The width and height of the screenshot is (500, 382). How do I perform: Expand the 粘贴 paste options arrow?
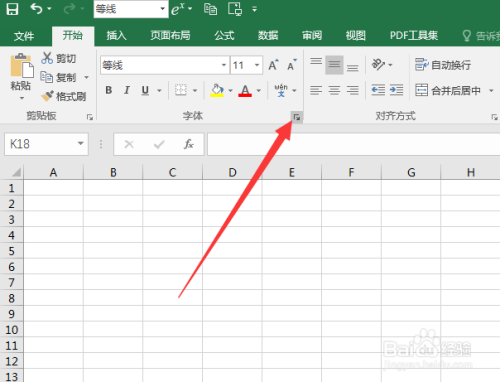pyautogui.click(x=22, y=98)
